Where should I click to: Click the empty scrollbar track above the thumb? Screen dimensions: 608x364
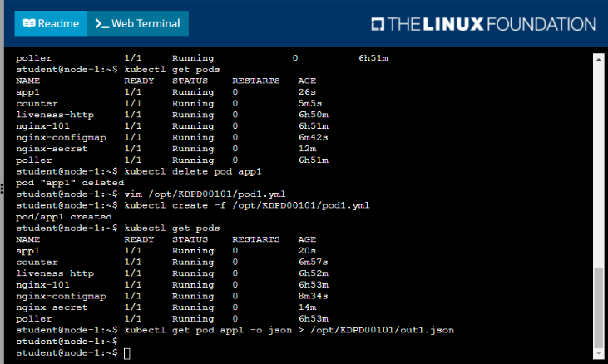tap(598, 166)
